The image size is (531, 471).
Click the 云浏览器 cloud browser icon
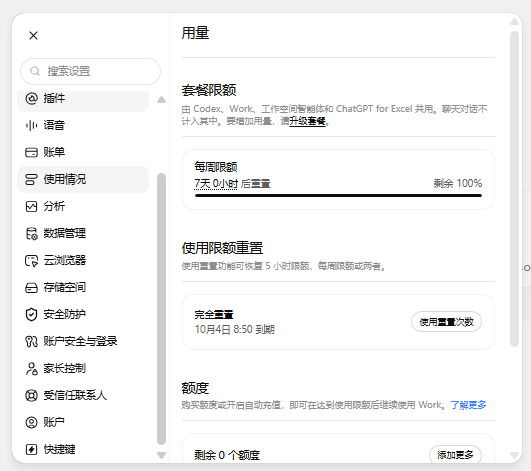pos(31,260)
